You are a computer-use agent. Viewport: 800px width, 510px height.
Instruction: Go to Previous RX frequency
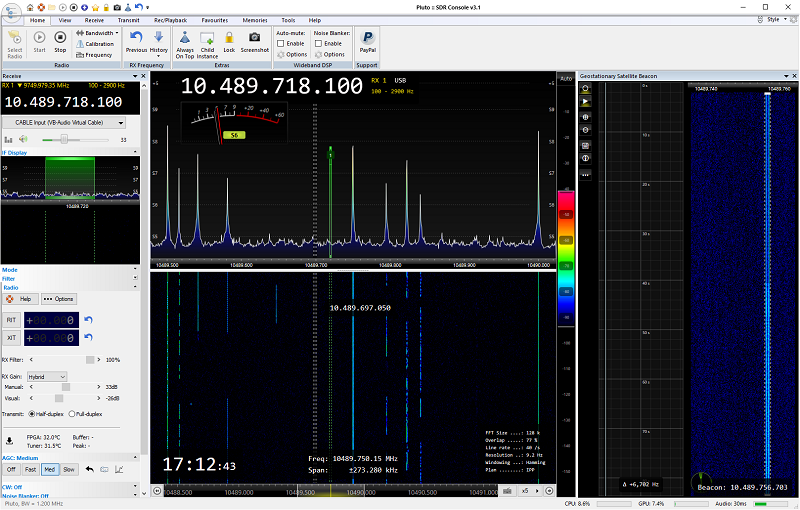[136, 42]
